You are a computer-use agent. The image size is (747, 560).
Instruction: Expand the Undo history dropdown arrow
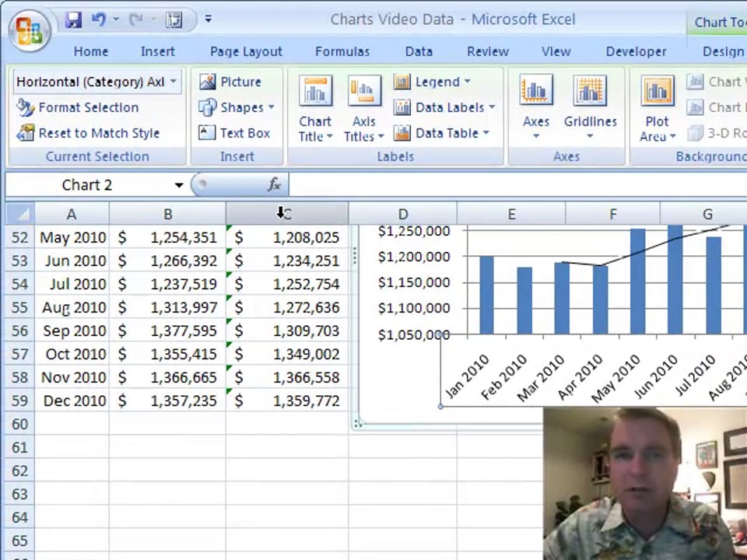click(x=116, y=19)
